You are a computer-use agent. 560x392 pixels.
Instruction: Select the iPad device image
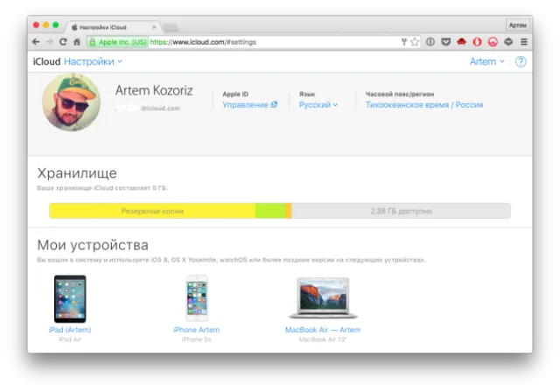[x=70, y=298]
